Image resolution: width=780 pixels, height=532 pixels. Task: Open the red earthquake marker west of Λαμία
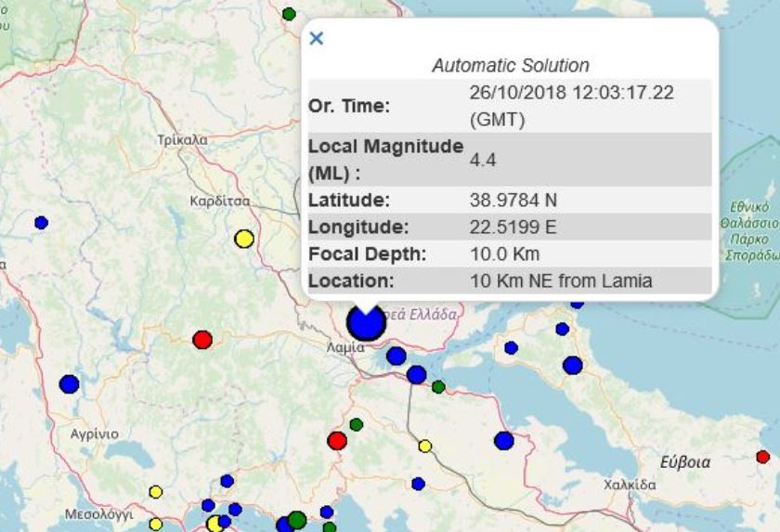pyautogui.click(x=202, y=339)
